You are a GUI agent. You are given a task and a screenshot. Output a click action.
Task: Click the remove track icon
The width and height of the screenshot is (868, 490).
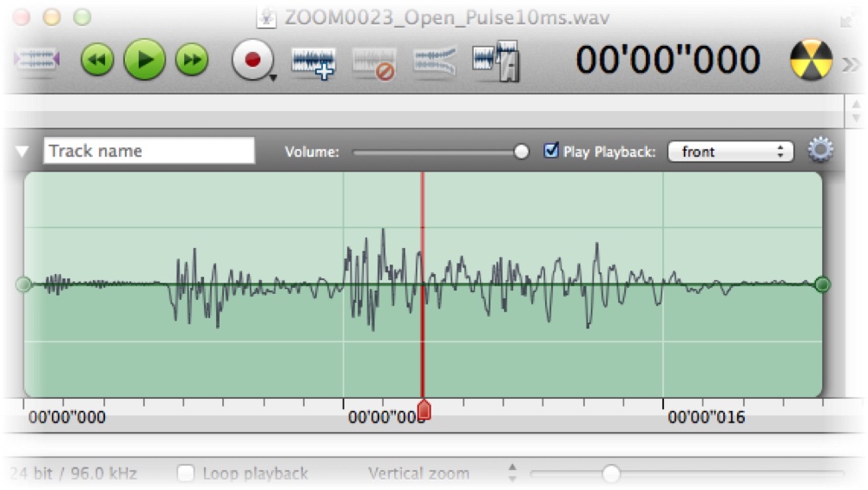[x=374, y=63]
